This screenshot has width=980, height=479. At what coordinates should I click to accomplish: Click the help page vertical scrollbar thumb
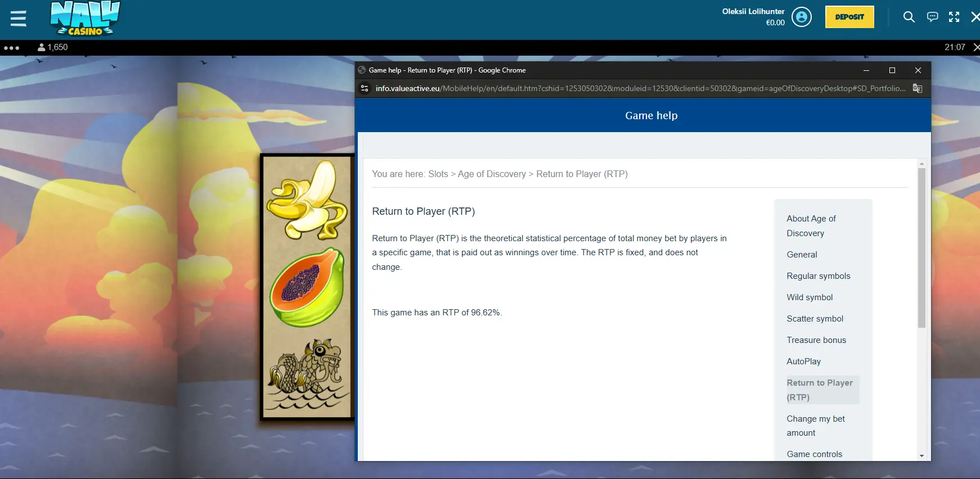[921, 248]
